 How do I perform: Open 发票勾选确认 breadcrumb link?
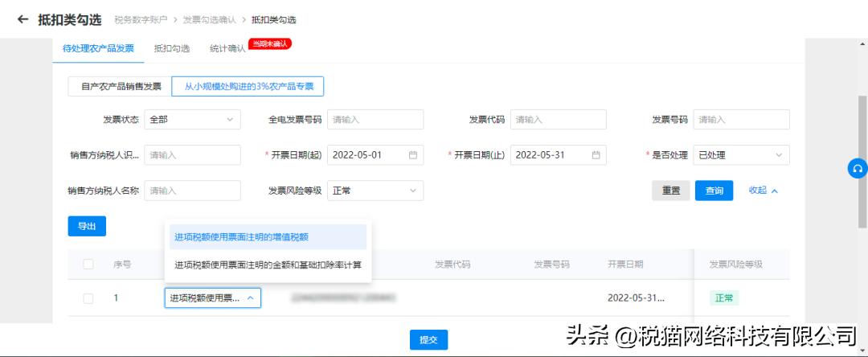coord(209,20)
